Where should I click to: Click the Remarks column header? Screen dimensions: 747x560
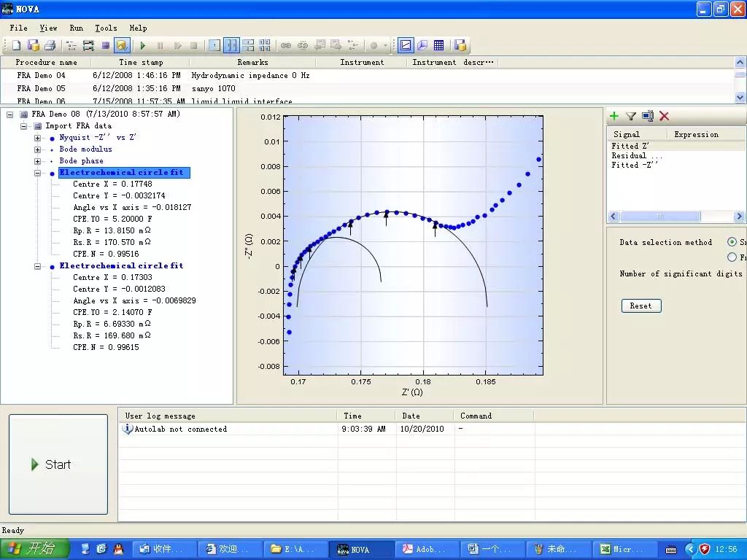[x=252, y=63]
